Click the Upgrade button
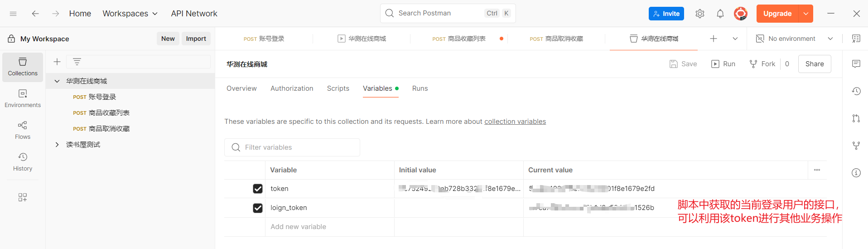Image resolution: width=868 pixels, height=249 pixels. tap(777, 14)
